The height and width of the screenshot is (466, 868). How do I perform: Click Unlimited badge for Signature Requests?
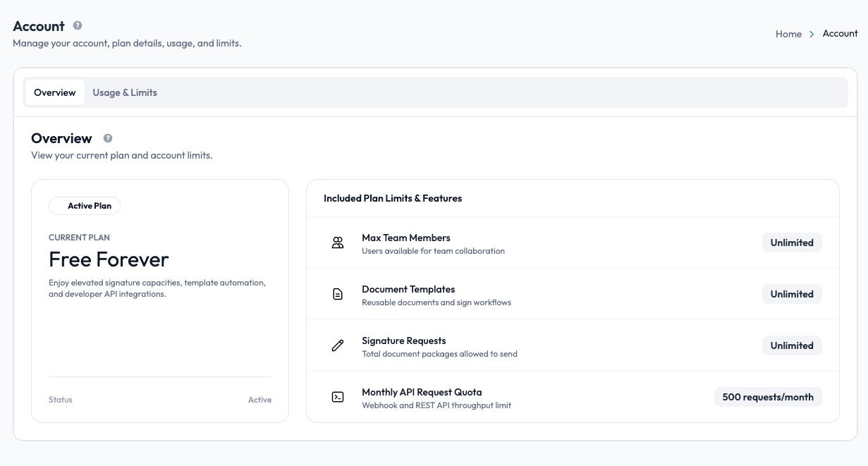click(x=792, y=345)
